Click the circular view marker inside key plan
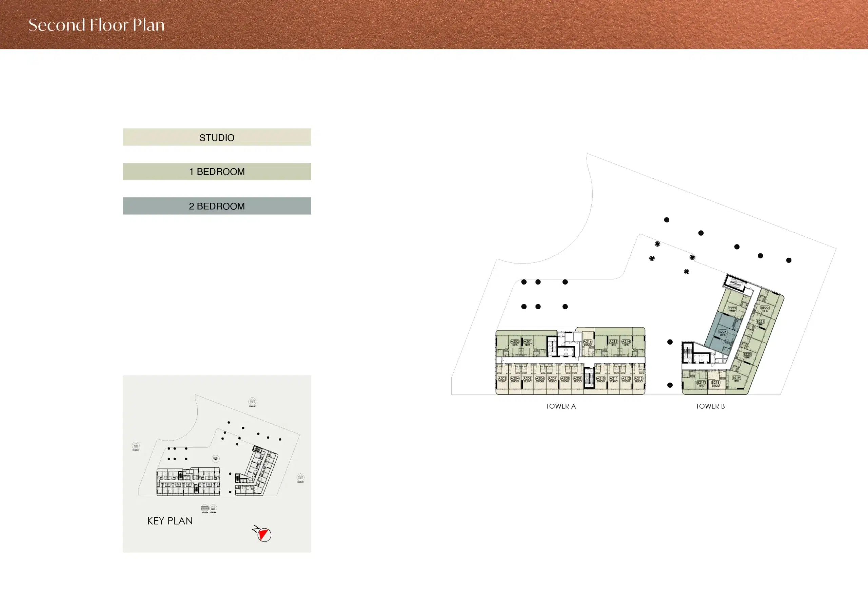Screen dimensions: 868x604 pyautogui.click(x=216, y=459)
